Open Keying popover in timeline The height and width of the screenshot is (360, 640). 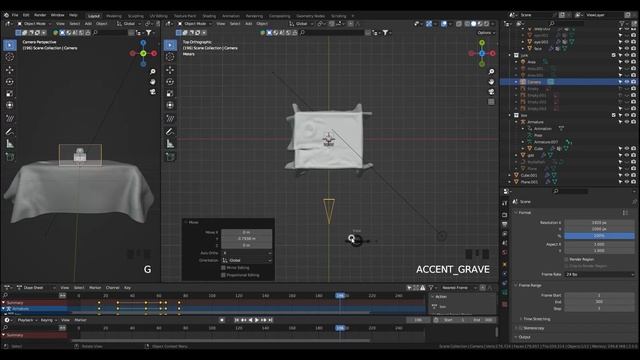48,320
